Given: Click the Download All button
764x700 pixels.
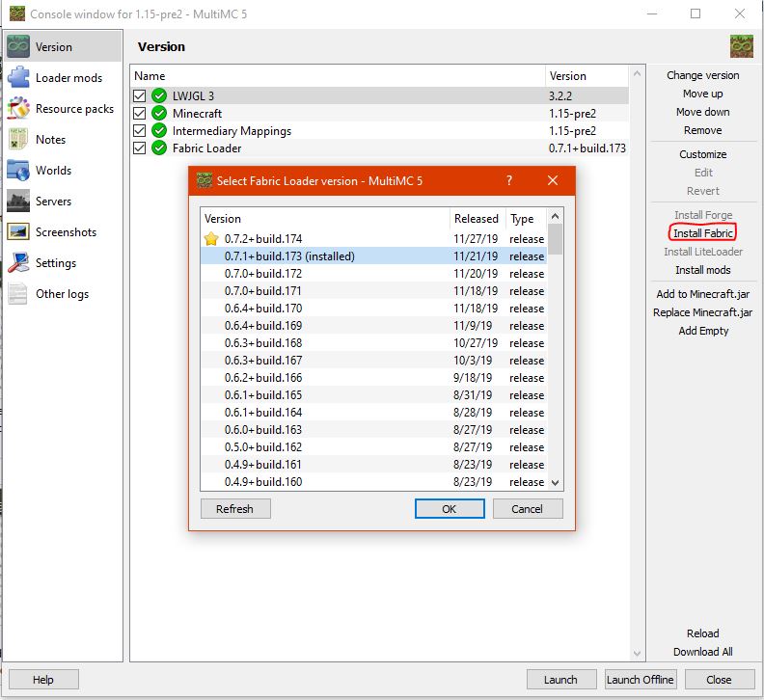Looking at the screenshot, I should coord(702,651).
